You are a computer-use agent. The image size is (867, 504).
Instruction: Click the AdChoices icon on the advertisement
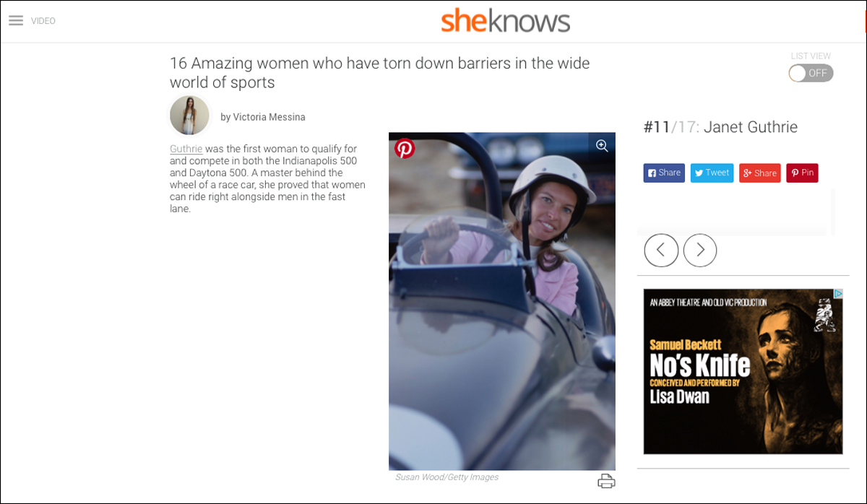[x=838, y=294]
